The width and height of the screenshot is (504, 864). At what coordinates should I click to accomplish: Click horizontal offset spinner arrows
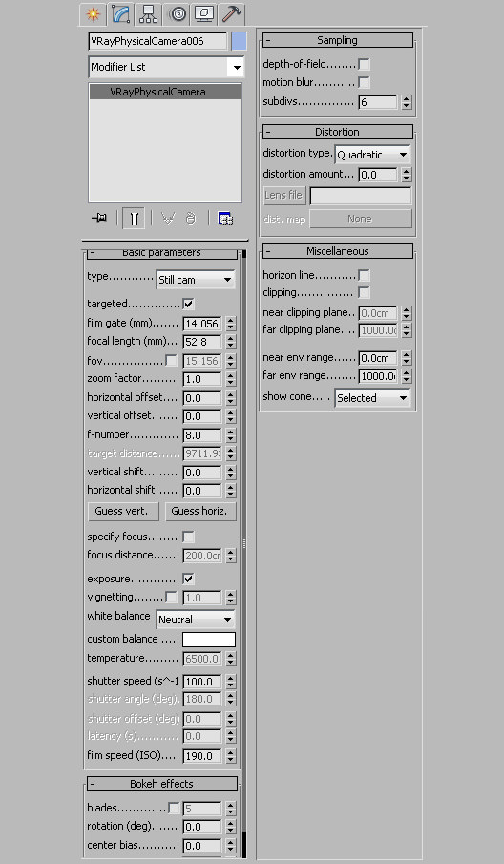(x=231, y=398)
